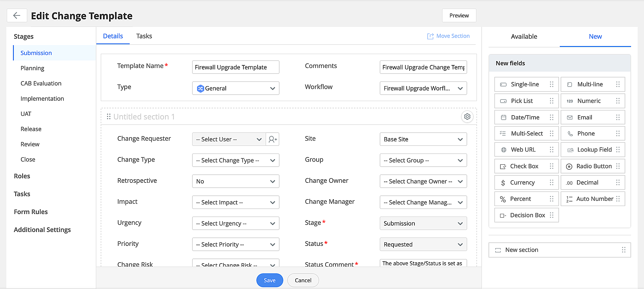Select the CAB Evaluation stage
This screenshot has width=644, height=289.
click(x=41, y=83)
